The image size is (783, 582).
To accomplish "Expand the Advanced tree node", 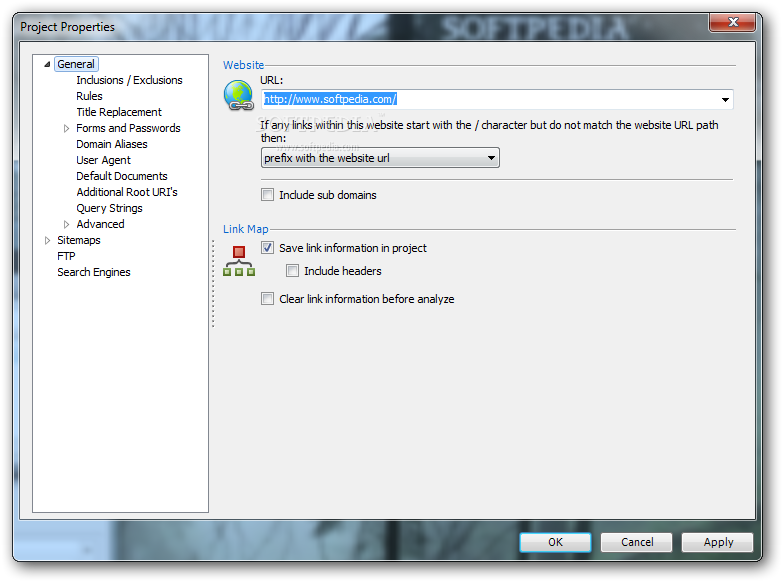I will click(66, 224).
